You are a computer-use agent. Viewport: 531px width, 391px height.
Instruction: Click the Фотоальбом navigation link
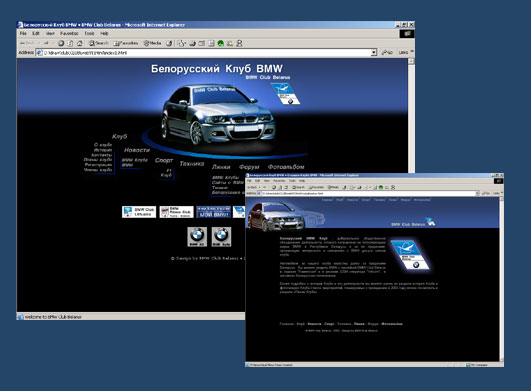286,167
